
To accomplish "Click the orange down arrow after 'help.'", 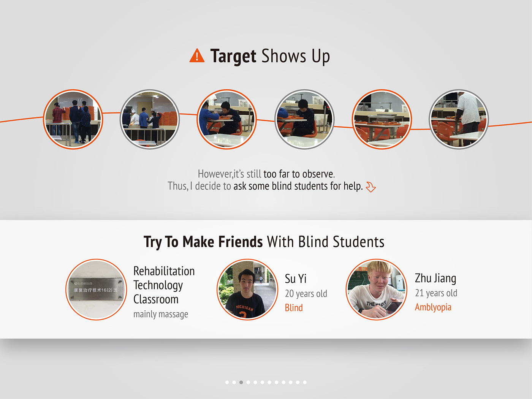I will tap(370, 187).
